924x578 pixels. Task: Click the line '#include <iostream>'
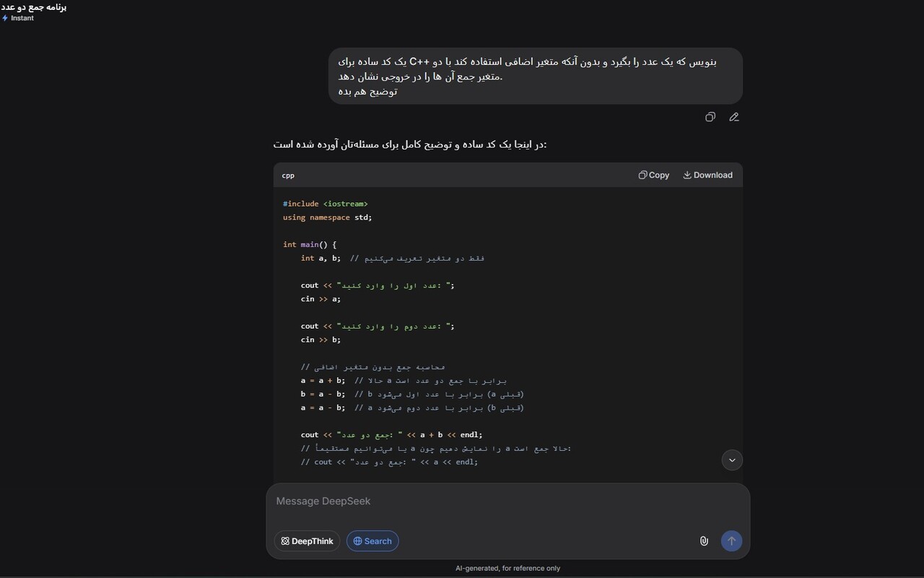[x=326, y=204]
